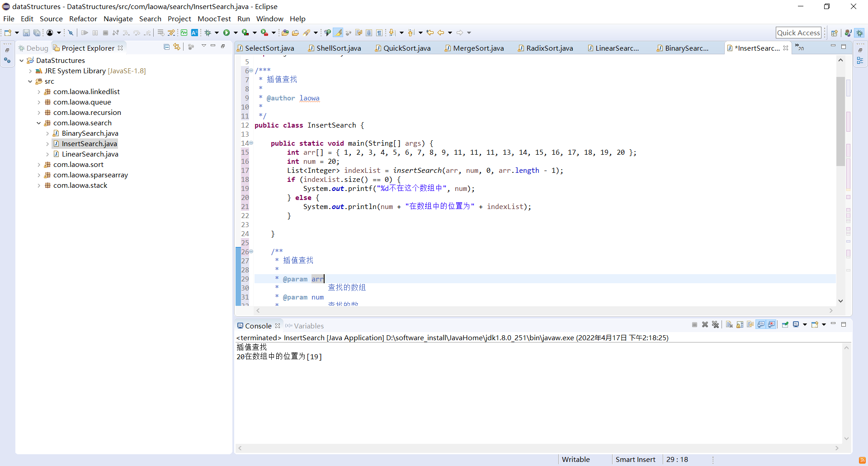Viewport: 868px width, 466px height.
Task: Click Collapse All in Project Explorer
Action: pos(166,47)
